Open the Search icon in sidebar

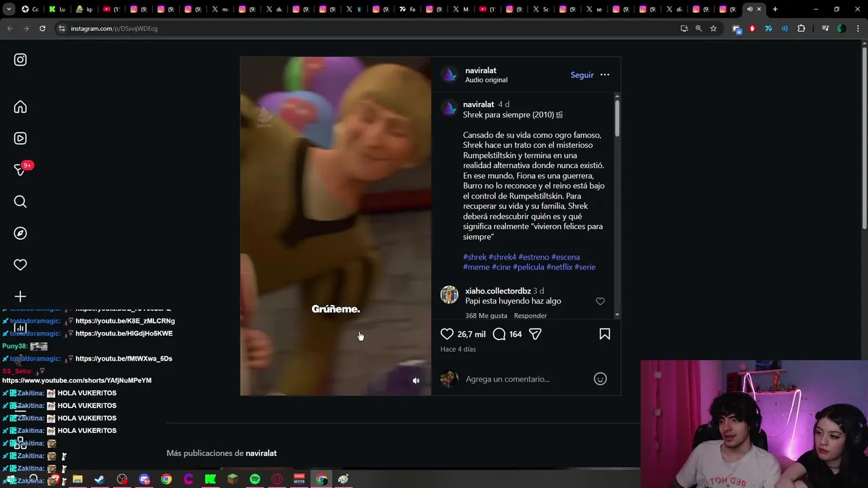[20, 201]
